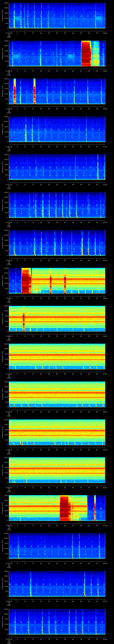The image size is (114, 644).
Task: Open the spectrogram panel starting at 15:45:00
Action: 57,318
